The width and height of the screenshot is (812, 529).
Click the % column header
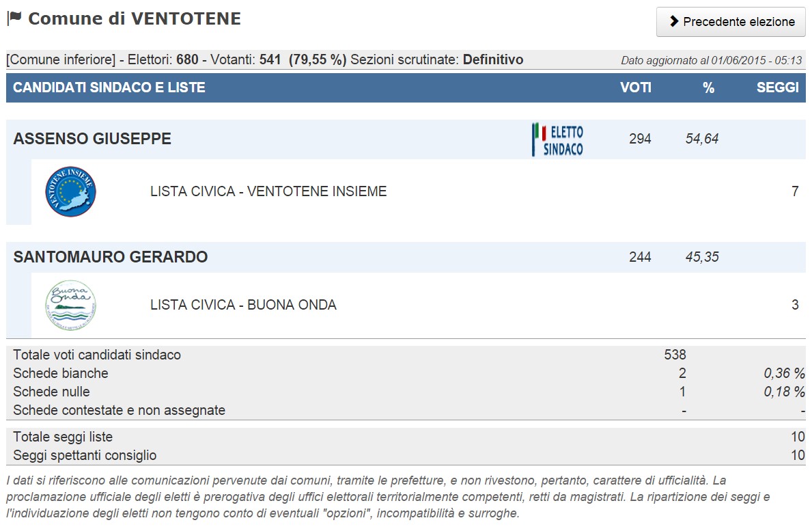(x=708, y=87)
